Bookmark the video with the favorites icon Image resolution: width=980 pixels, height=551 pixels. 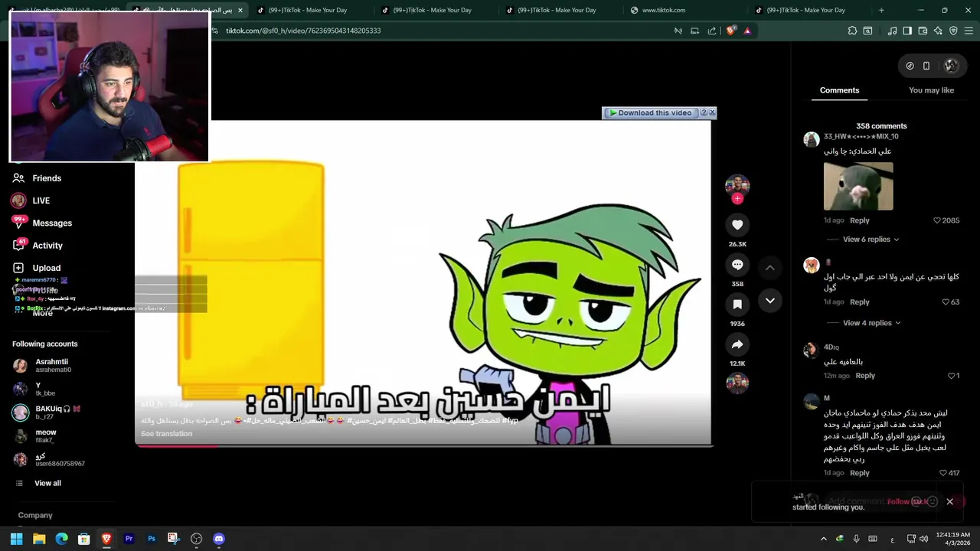tap(737, 305)
